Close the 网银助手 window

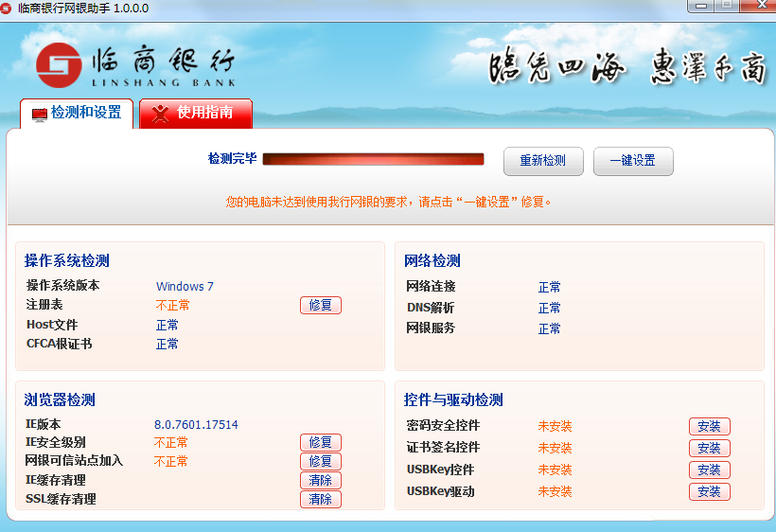coord(760,6)
